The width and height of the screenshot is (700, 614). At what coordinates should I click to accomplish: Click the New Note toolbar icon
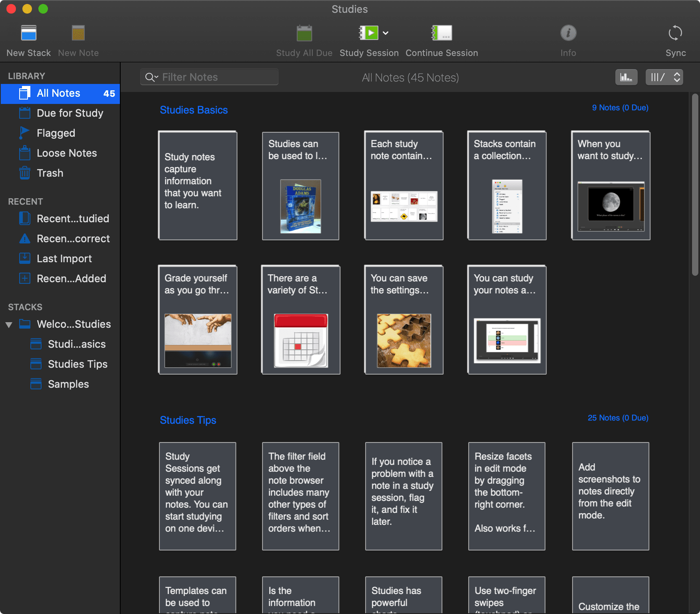[x=78, y=33]
